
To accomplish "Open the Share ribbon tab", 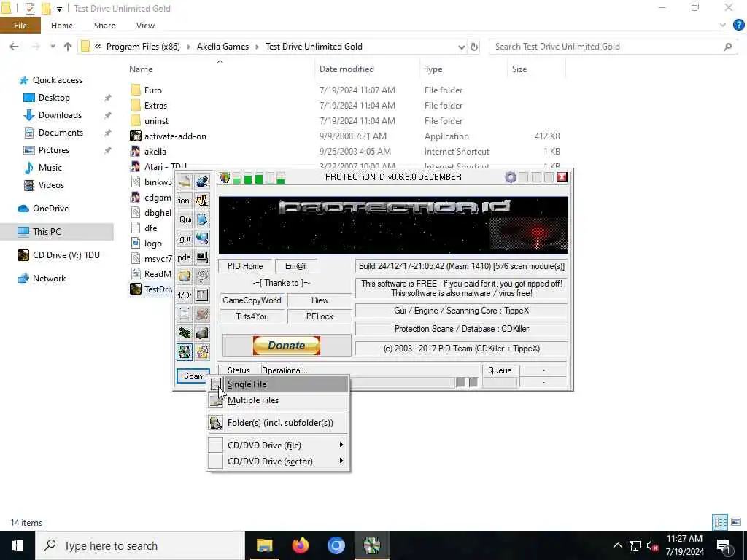I will tap(104, 26).
